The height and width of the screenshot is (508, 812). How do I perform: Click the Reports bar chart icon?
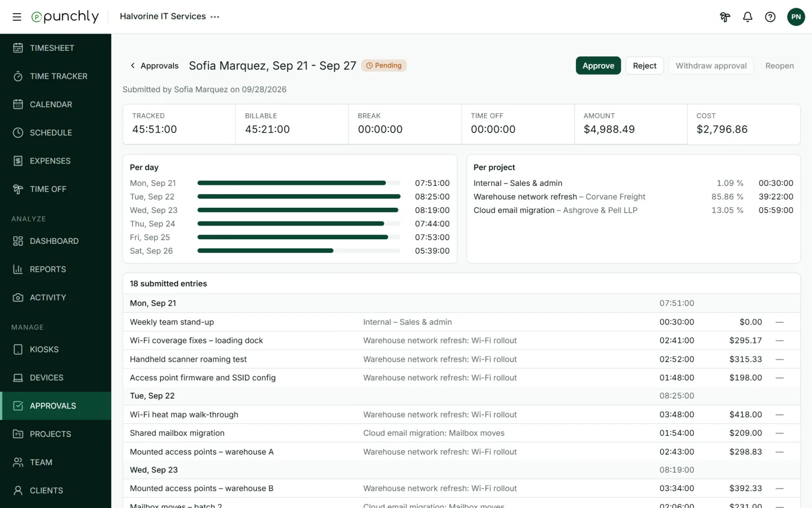pyautogui.click(x=18, y=269)
